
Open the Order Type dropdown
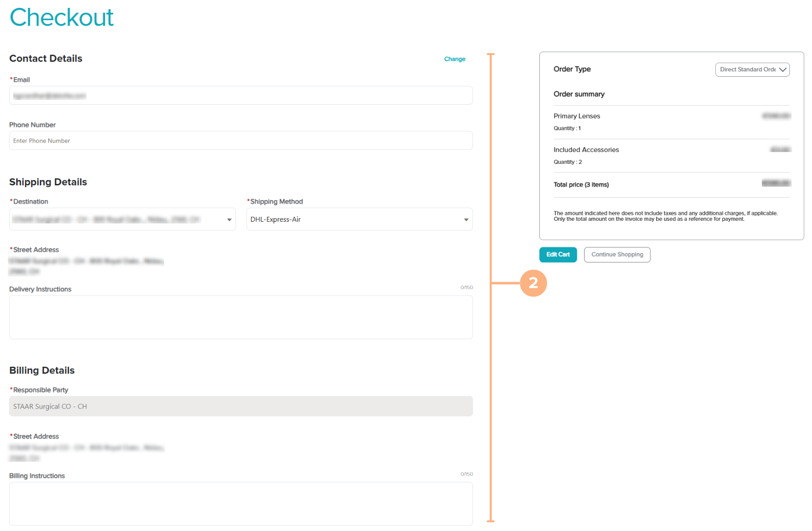coord(748,70)
